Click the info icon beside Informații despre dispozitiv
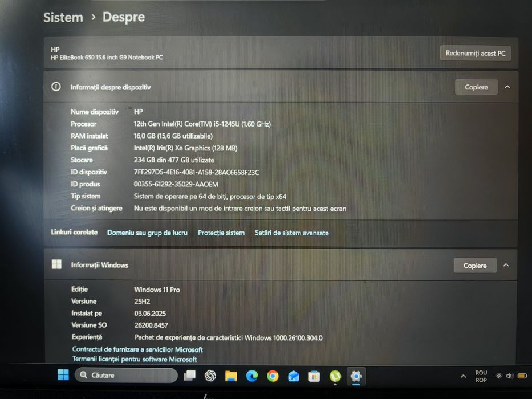 tap(56, 87)
